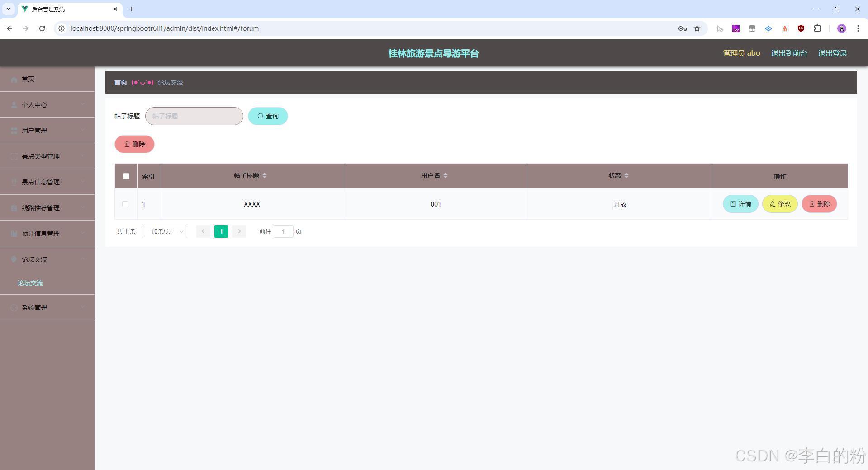Image resolution: width=868 pixels, height=470 pixels.
Task: Open the password key icon in address bar
Action: (683, 28)
